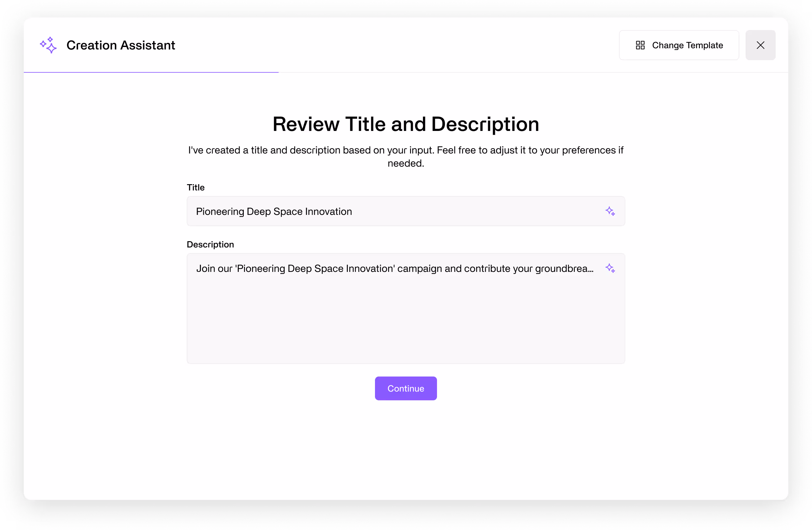
Task: Click the grid icon beside Change Template
Action: (640, 45)
